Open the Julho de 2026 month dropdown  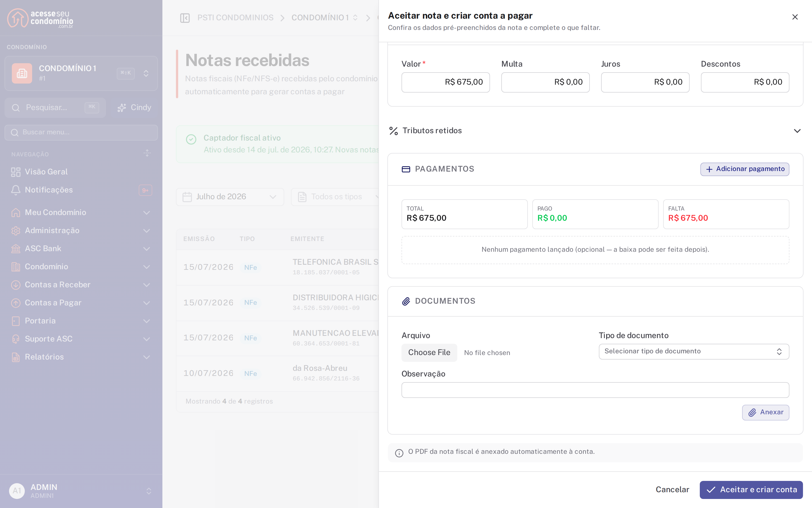tap(230, 197)
